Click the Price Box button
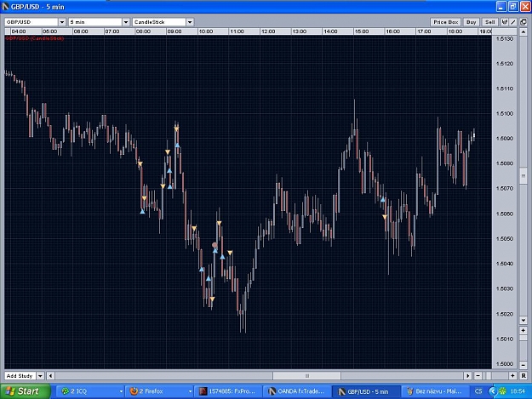This screenshot has width=532, height=399. click(x=445, y=22)
